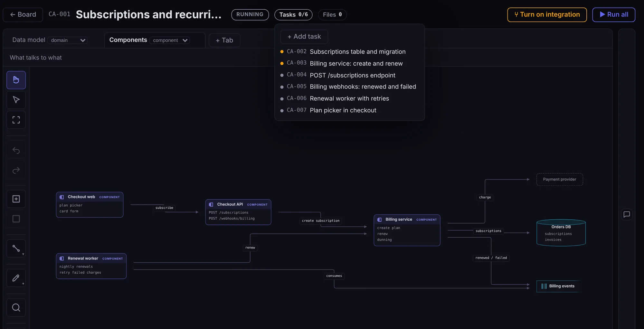Click the Billing service component icon

tap(380, 220)
